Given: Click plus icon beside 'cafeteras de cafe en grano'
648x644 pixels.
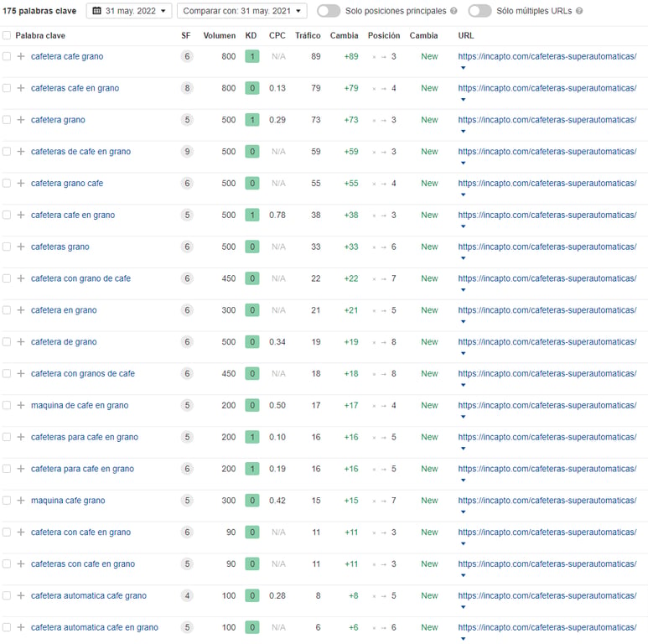Looking at the screenshot, I should (x=21, y=151).
